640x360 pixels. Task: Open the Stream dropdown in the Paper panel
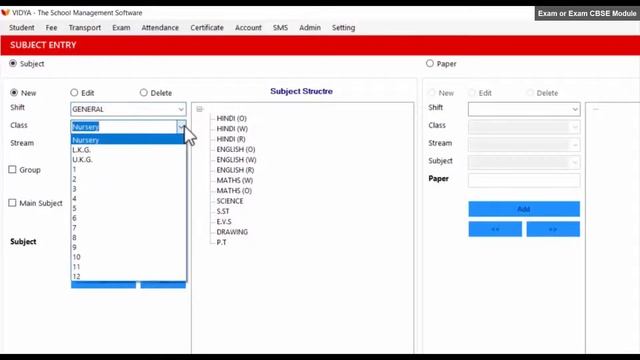[524, 145]
